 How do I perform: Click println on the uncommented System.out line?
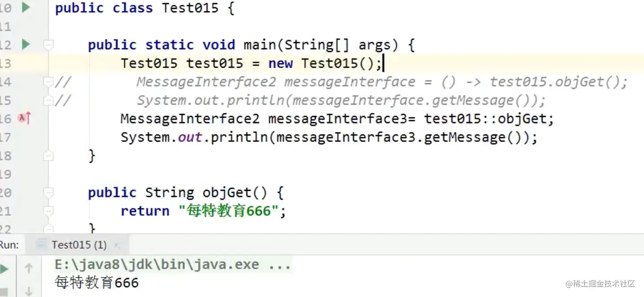tap(239, 137)
